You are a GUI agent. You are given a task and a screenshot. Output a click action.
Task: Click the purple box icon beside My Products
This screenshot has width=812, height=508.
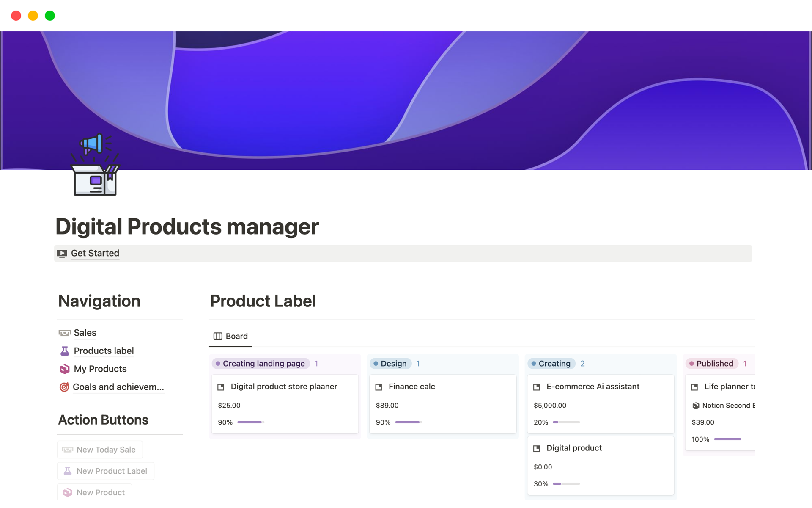point(65,369)
